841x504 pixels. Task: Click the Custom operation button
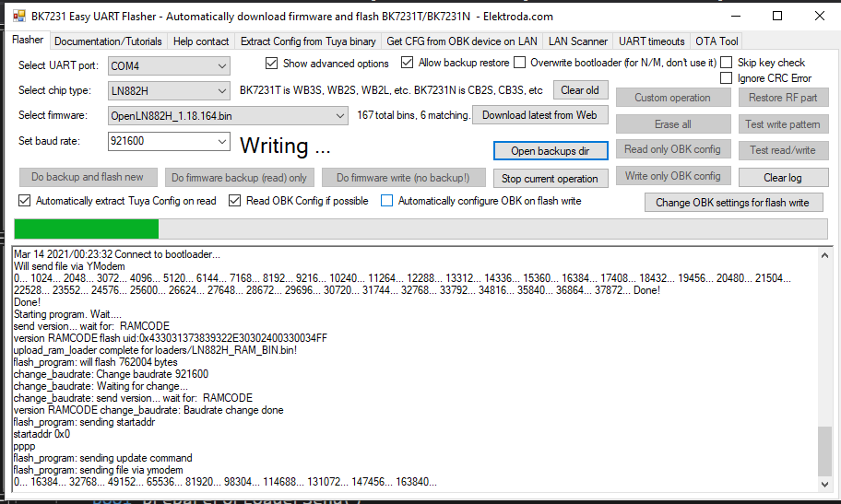pyautogui.click(x=673, y=98)
